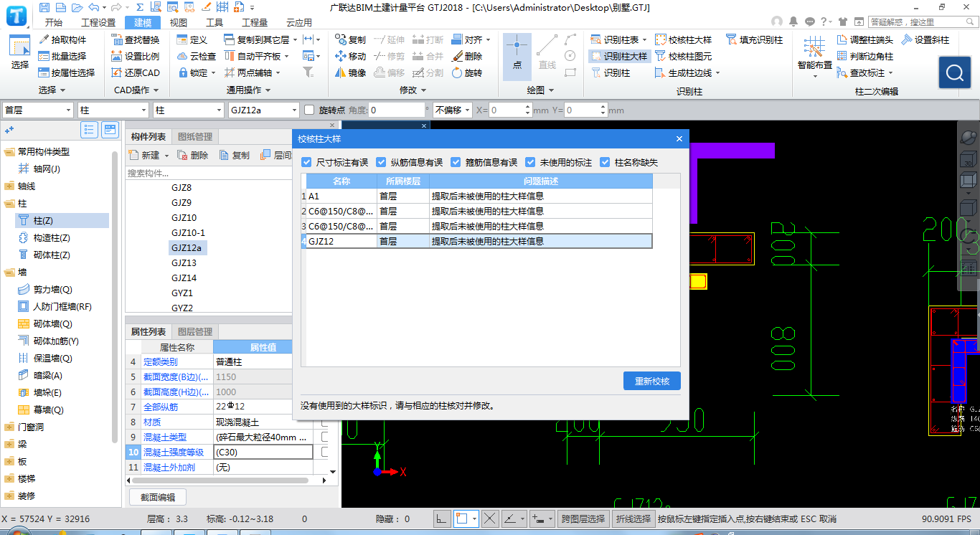This screenshot has height=535, width=980.
Task: Select the 移动 move tool
Action: (350, 56)
